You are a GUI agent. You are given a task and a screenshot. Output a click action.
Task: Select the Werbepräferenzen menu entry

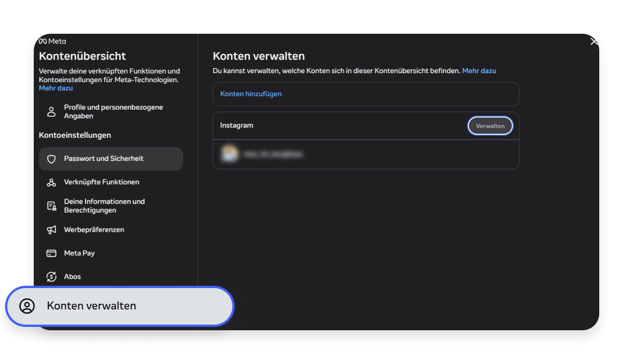[111, 230]
